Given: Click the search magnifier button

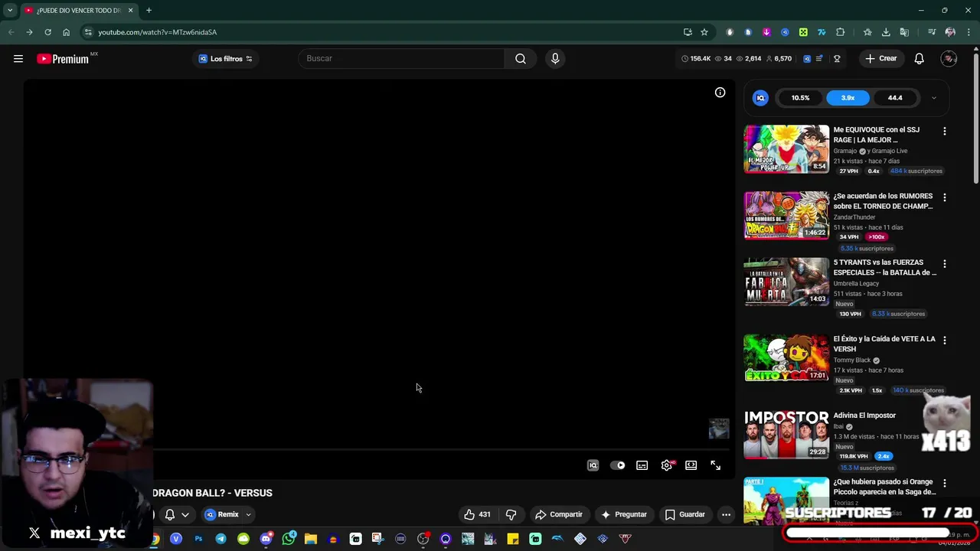Looking at the screenshot, I should (521, 59).
